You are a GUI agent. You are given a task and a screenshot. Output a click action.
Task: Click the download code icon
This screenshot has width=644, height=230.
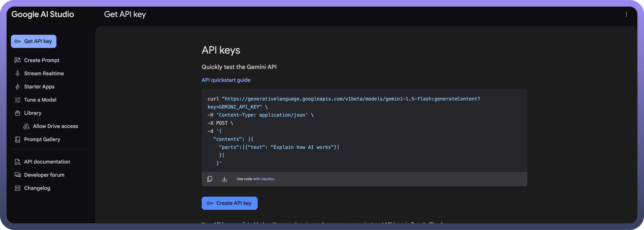224,179
